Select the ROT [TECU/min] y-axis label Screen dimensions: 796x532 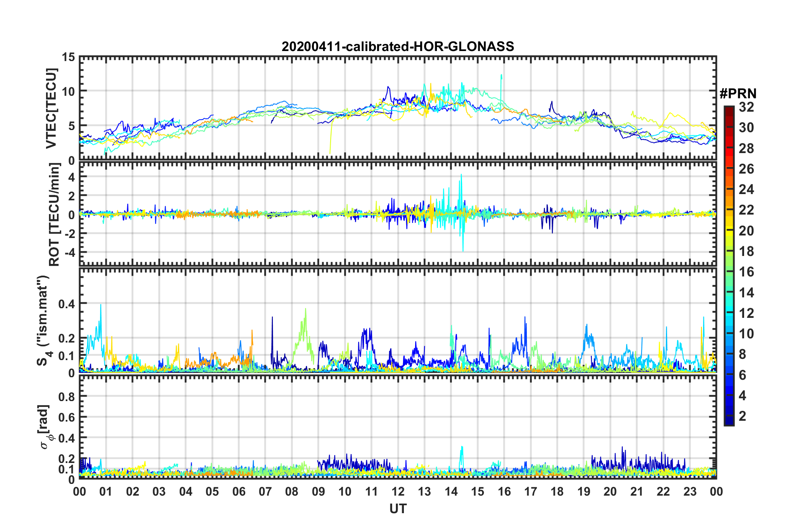(x=54, y=215)
